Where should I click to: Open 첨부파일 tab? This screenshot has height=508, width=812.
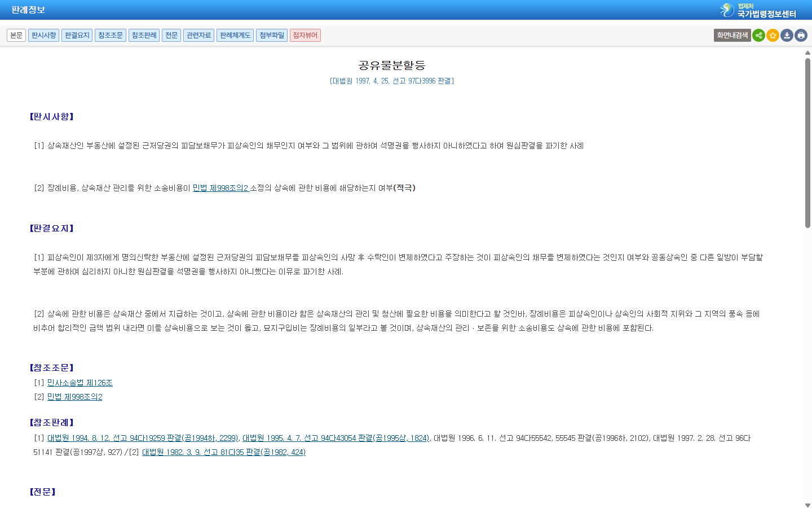pyautogui.click(x=272, y=36)
